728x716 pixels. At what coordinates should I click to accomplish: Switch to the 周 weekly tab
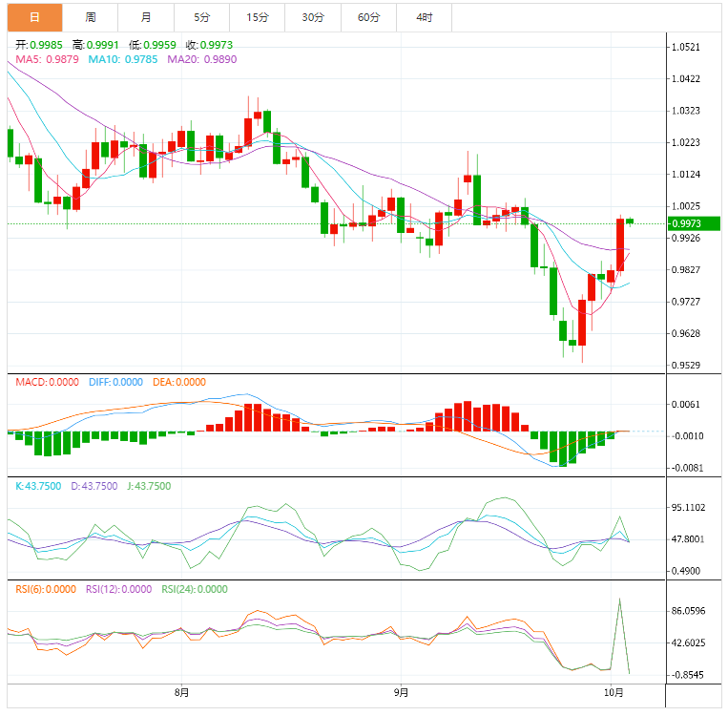(x=90, y=17)
